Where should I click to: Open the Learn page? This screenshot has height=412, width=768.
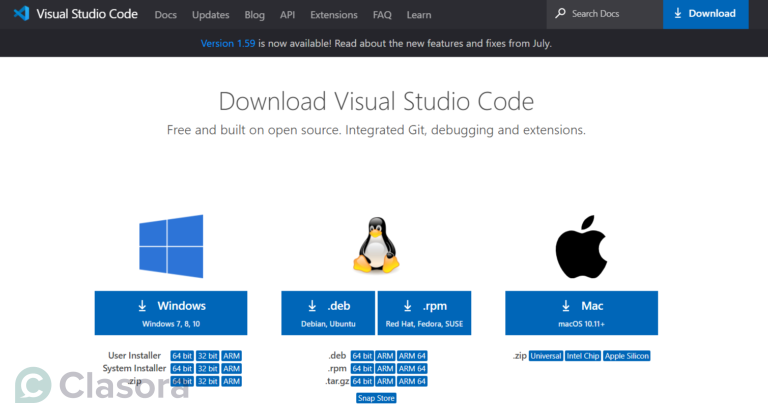point(419,15)
